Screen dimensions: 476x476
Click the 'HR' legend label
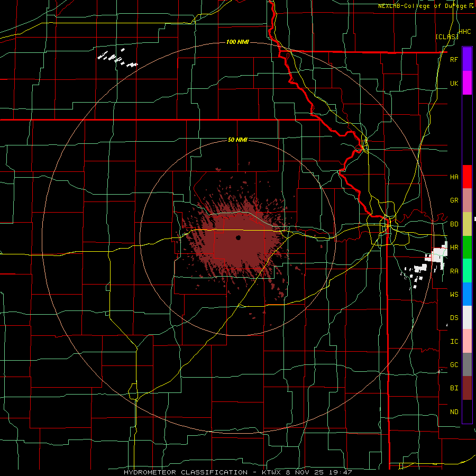click(x=454, y=248)
